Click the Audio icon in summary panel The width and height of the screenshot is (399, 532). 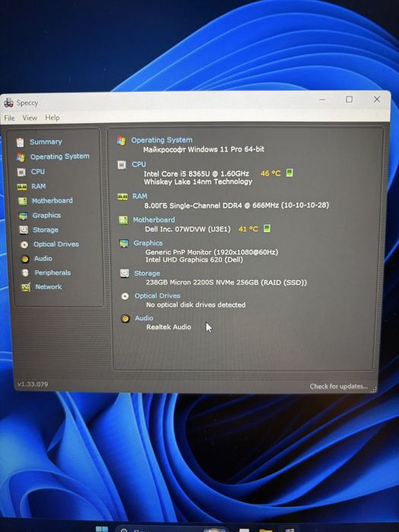coord(125,318)
